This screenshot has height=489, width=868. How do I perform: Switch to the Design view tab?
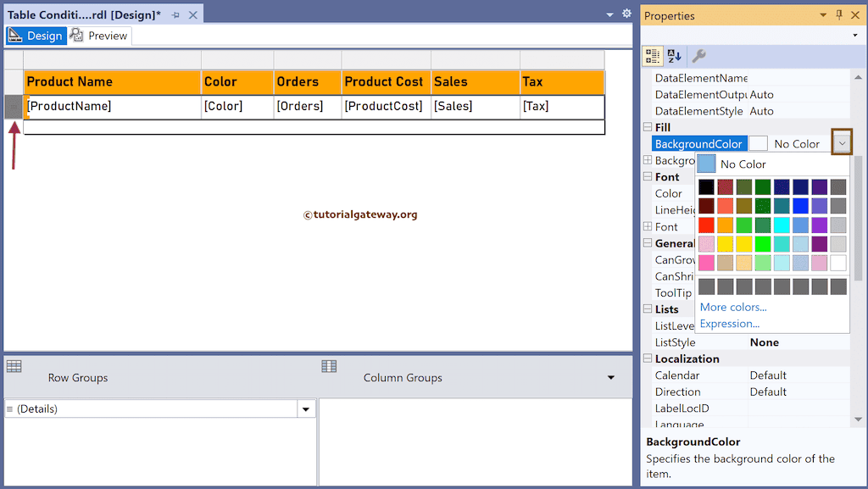click(x=36, y=36)
